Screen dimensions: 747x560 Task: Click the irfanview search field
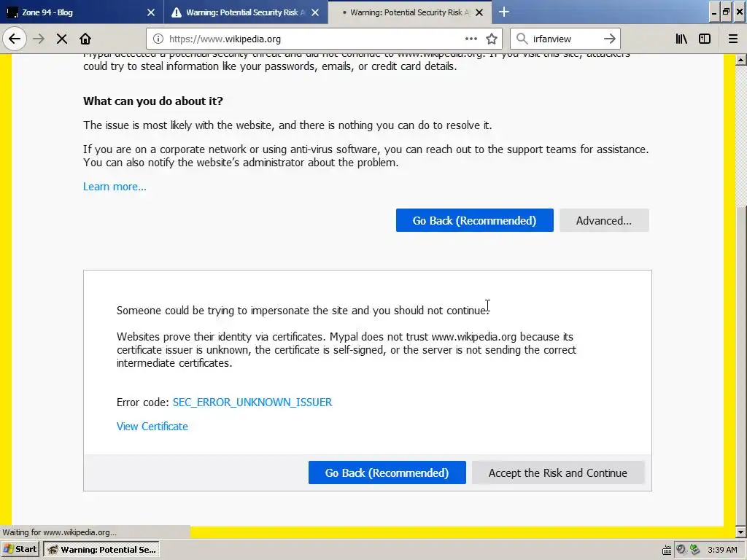[x=565, y=39]
